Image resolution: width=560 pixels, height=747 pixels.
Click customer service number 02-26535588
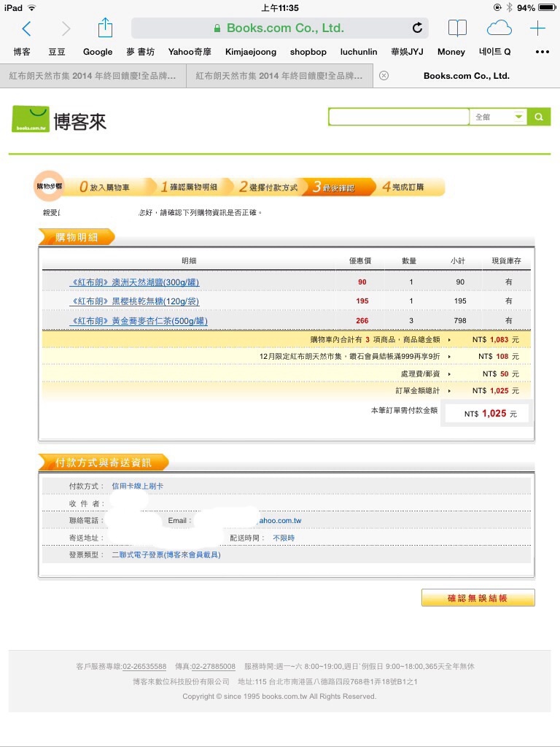pos(144,667)
